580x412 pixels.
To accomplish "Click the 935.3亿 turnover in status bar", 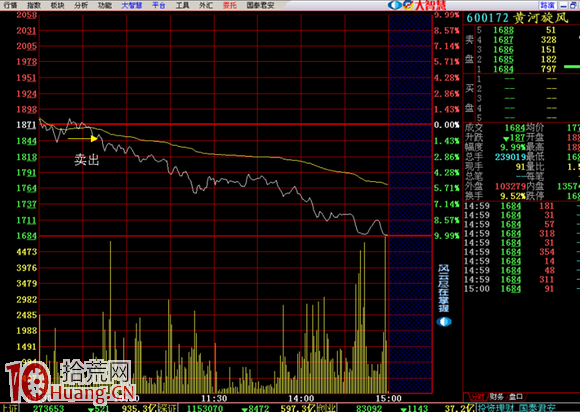I will [x=139, y=408].
